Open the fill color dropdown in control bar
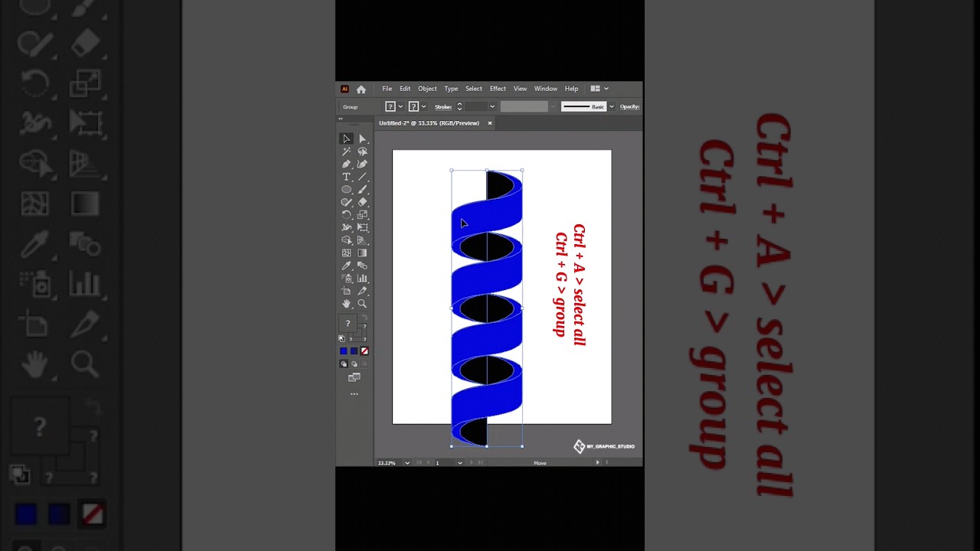The width and height of the screenshot is (980, 551). pos(400,106)
